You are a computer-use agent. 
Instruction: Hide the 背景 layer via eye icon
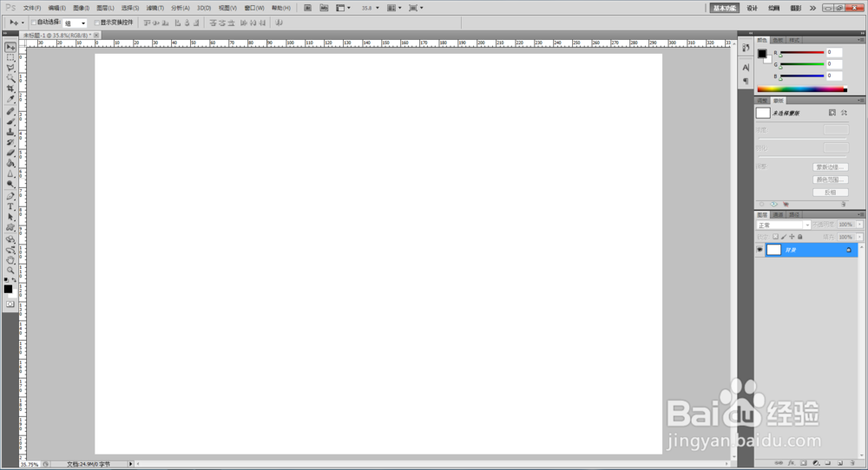[759, 250]
